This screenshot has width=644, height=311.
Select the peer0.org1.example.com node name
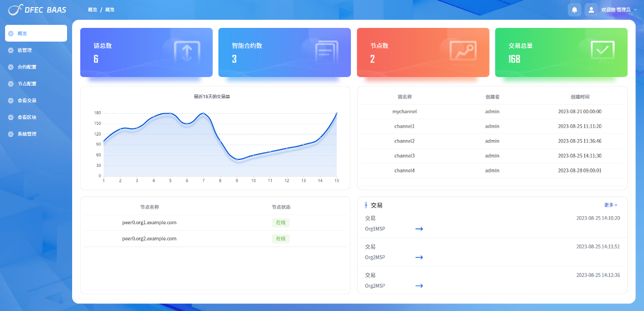pos(149,223)
